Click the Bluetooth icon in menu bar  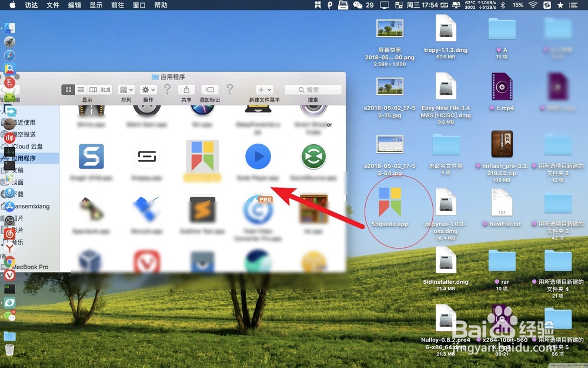pyautogui.click(x=503, y=5)
